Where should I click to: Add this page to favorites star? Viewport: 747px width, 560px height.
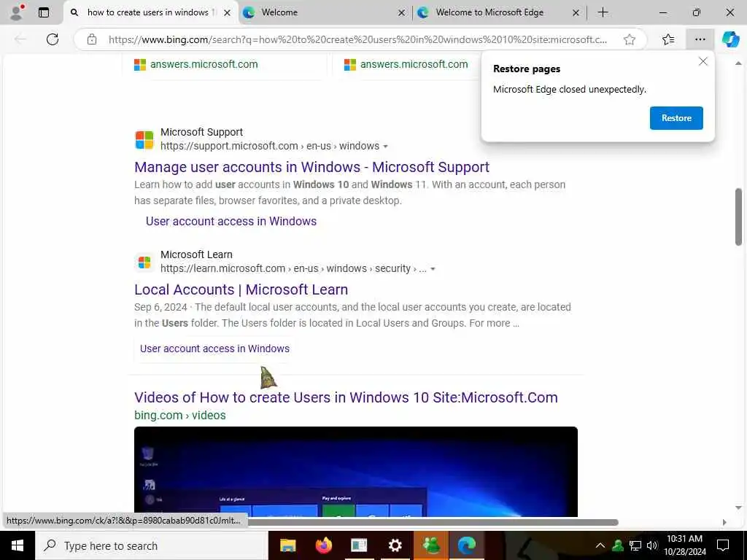tap(630, 39)
